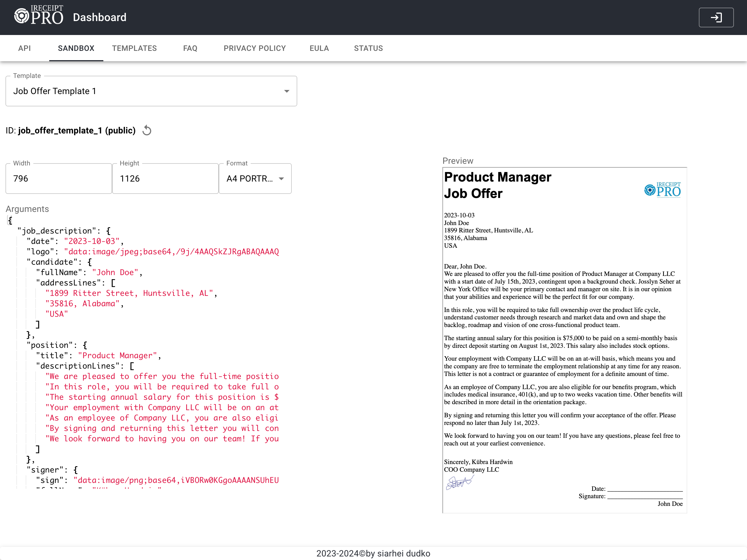Click the Format dropdown arrow
Viewport: 747px width, 560px height.
pos(281,179)
